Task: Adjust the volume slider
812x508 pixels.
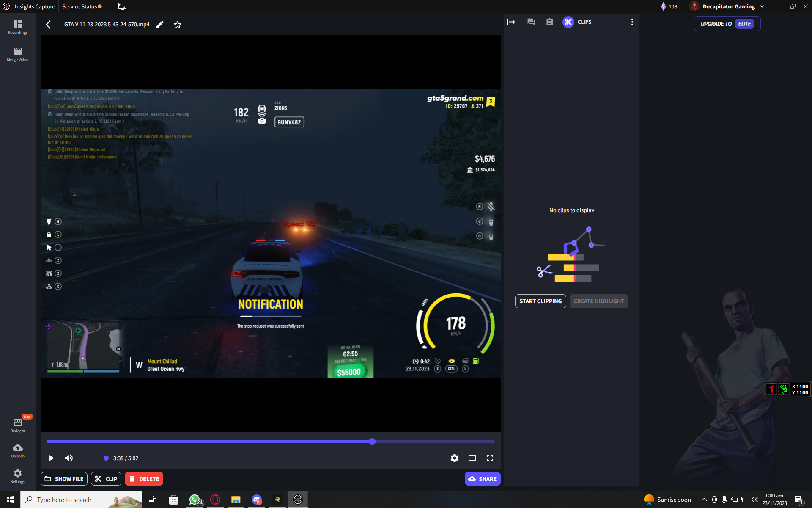Action: click(95, 458)
